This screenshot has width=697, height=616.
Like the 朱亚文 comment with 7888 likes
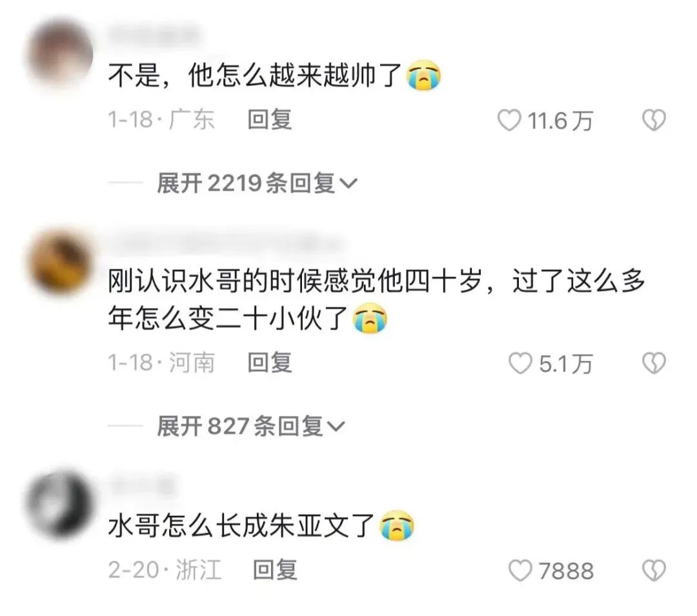520,571
